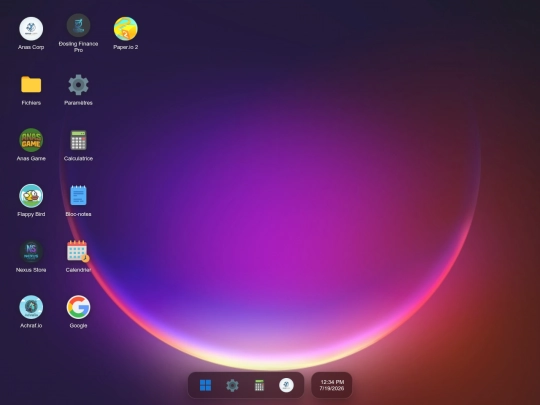
Task: Start the Flappy Bird game icon
Action: click(31, 196)
